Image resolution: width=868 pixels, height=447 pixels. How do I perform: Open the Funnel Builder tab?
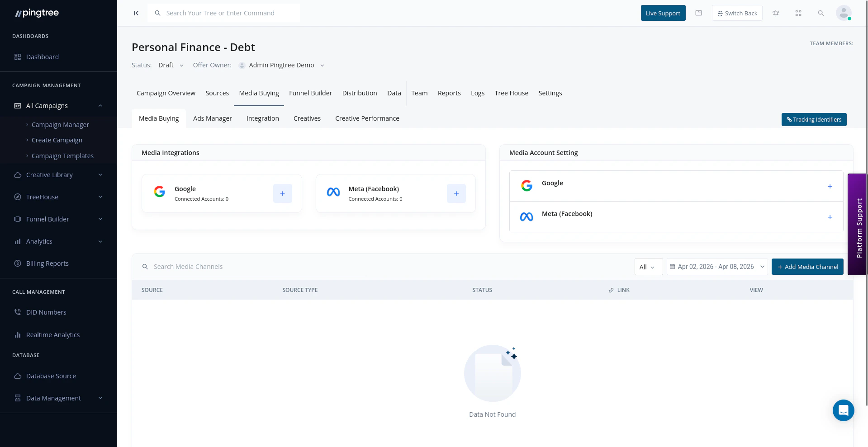(x=310, y=93)
